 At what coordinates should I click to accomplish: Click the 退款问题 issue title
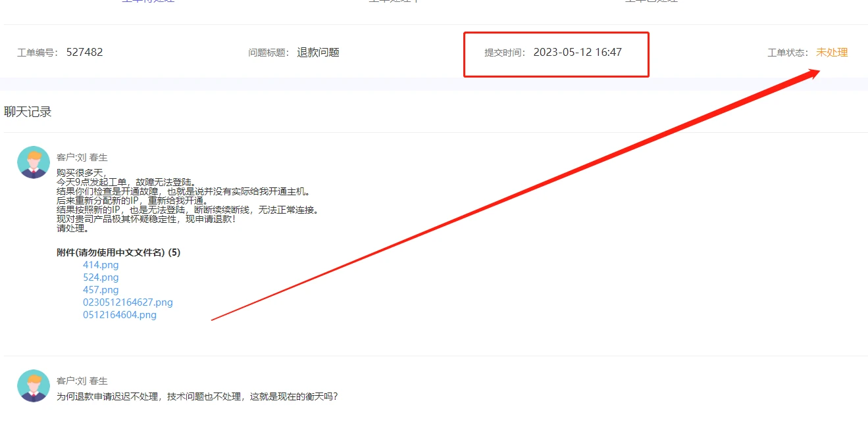pyautogui.click(x=318, y=53)
